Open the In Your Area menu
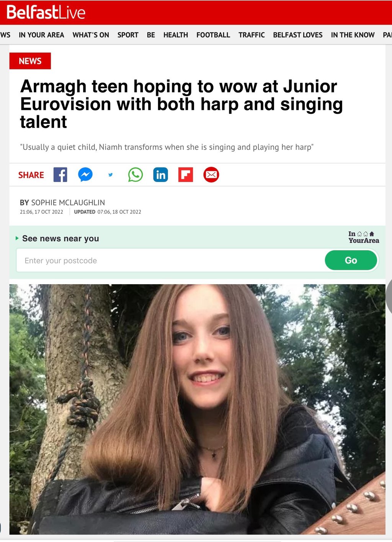 41,35
